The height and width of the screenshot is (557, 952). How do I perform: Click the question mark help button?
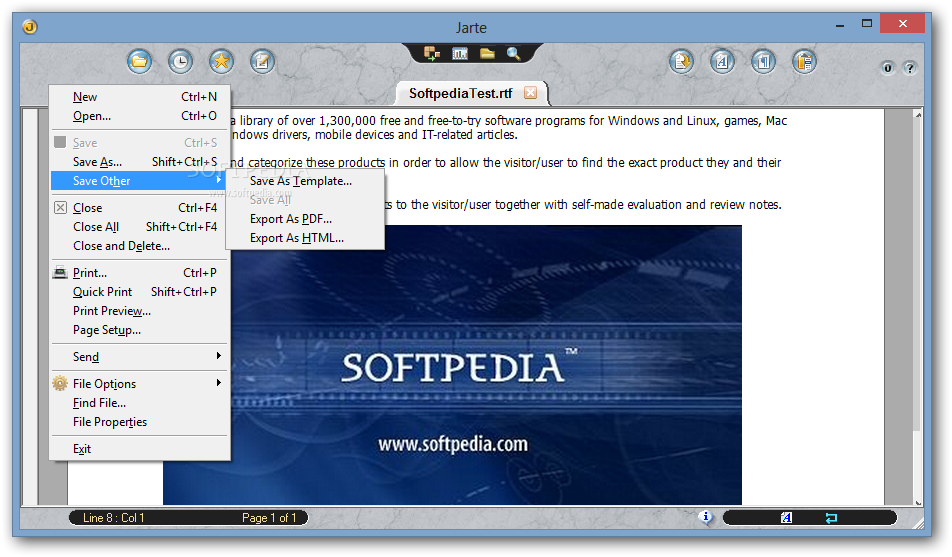[x=910, y=68]
